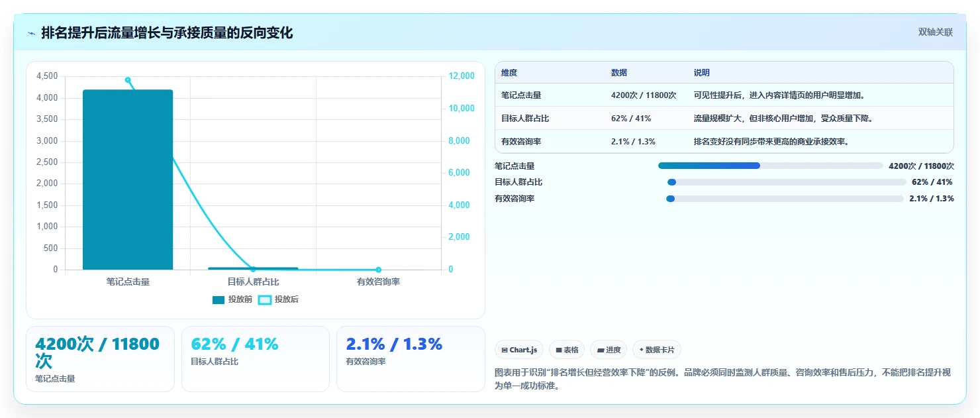Click the page title 排名提升后流量增长
Screen dimensions: 980x418
[167, 32]
